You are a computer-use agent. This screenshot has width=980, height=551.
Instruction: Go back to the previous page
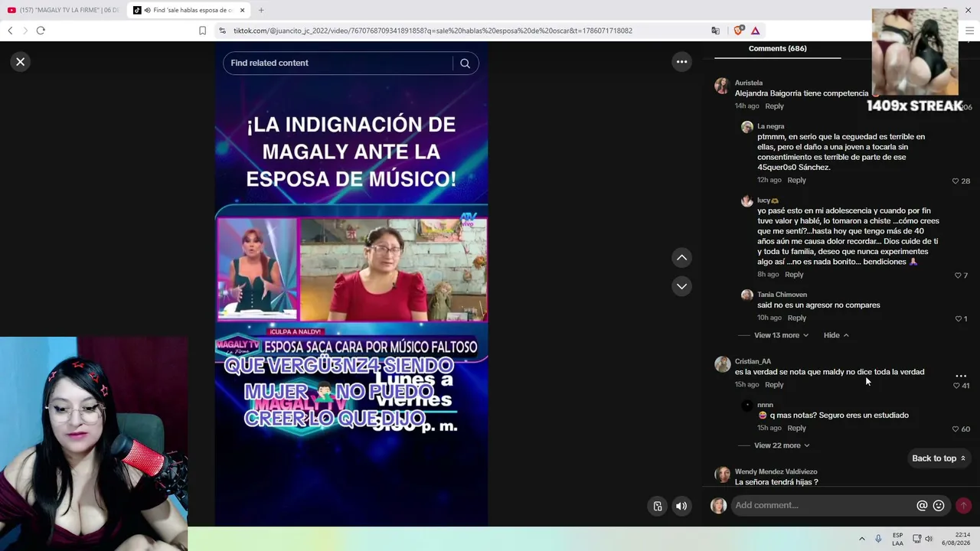tap(10, 31)
